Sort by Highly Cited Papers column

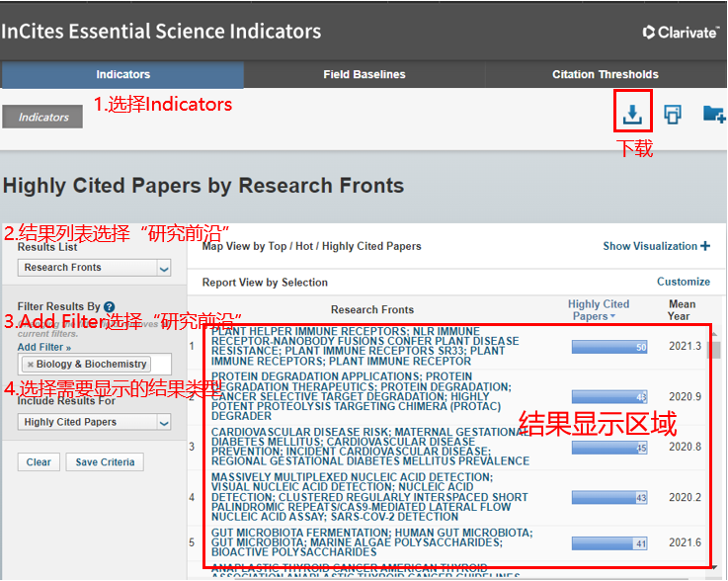pyautogui.click(x=598, y=310)
